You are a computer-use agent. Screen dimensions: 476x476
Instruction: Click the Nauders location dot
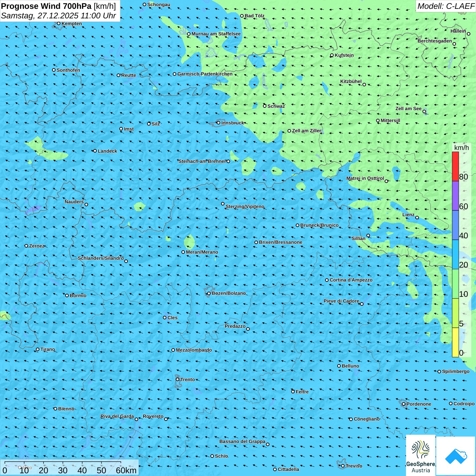coord(86,204)
